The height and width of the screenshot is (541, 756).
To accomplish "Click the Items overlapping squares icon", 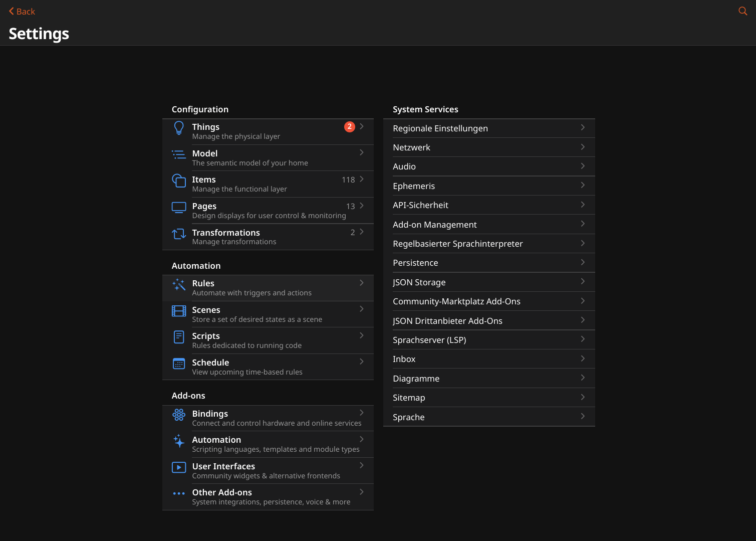I will point(179,181).
